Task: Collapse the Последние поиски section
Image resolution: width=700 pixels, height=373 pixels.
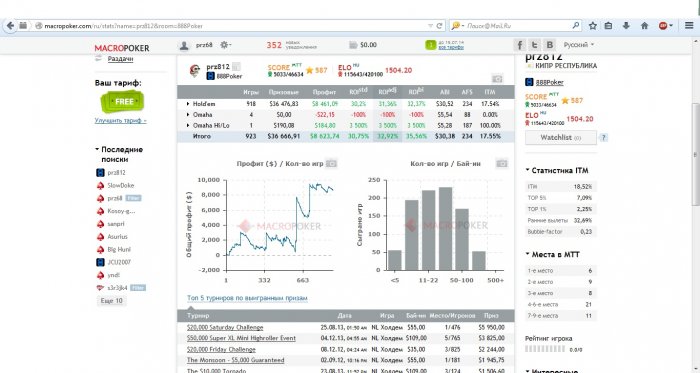Action: [x=97, y=149]
